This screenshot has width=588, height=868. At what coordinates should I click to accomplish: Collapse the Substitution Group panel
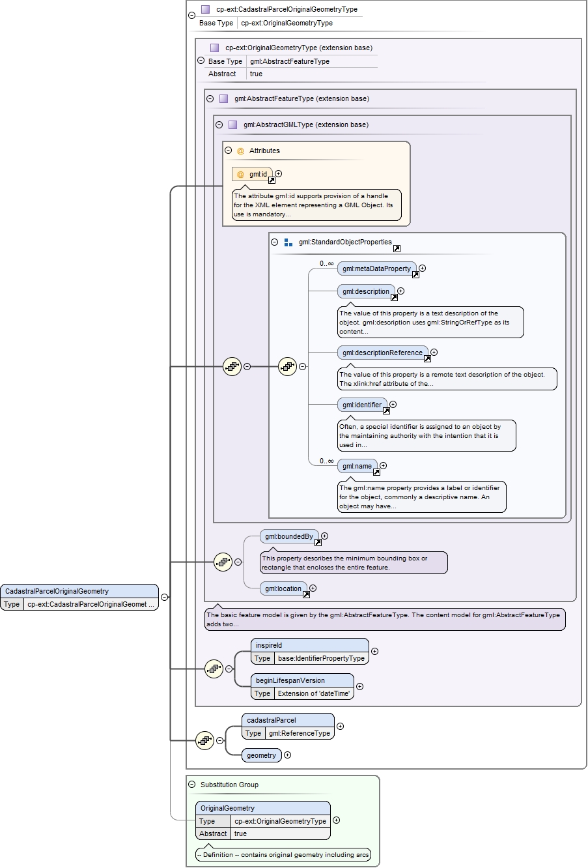191,785
